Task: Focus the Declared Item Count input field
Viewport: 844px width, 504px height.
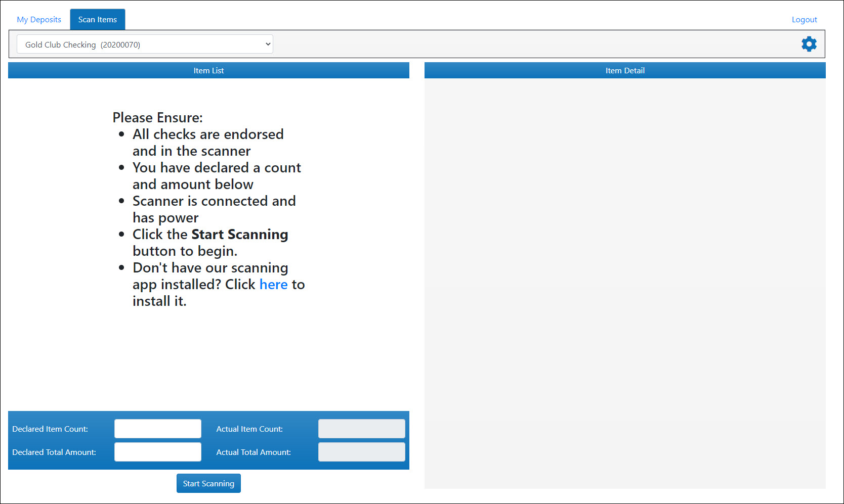Action: (158, 429)
